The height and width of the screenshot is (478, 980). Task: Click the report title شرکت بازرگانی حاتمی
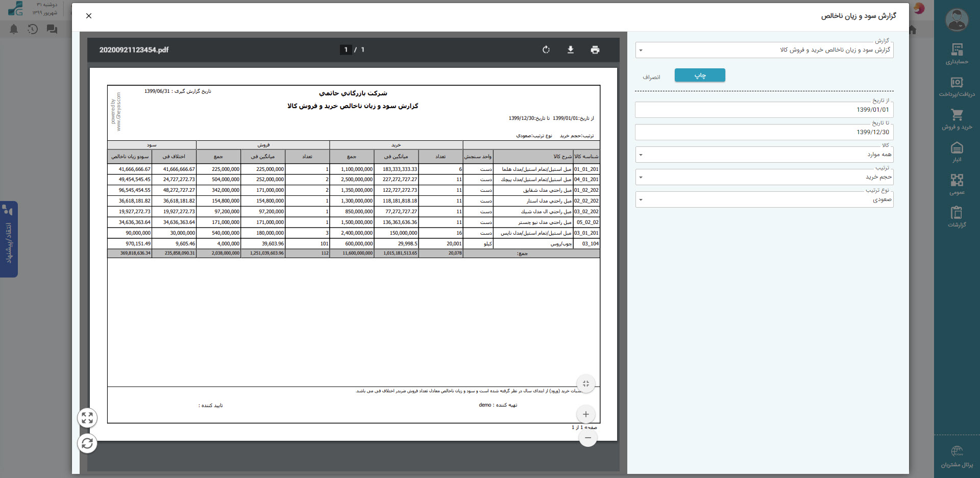[353, 93]
